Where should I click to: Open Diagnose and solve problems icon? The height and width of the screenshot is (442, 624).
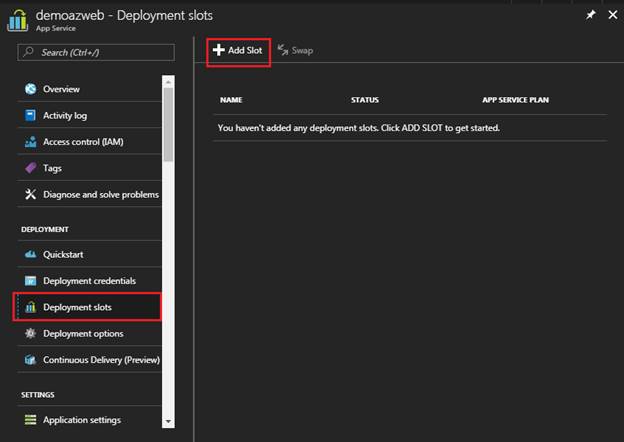tap(30, 194)
